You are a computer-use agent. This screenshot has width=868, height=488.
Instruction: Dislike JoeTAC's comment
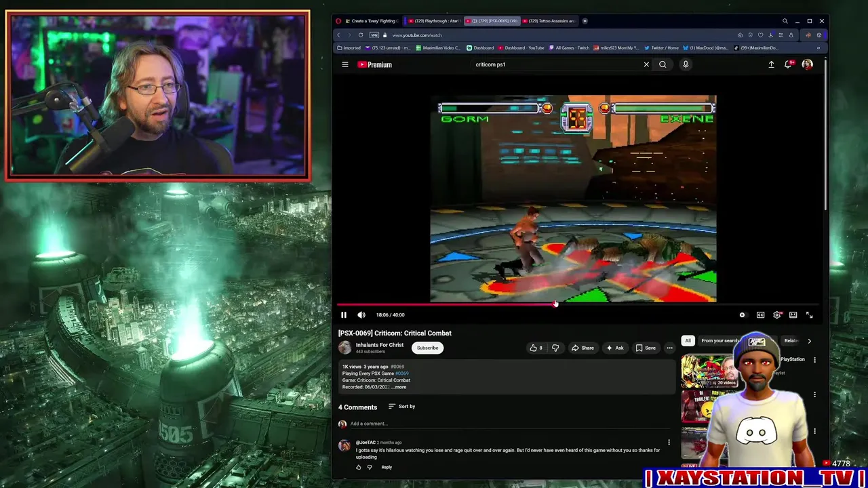click(370, 467)
